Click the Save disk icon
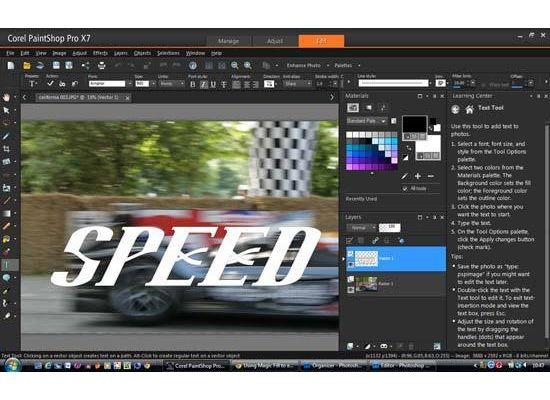550x400 pixels. [x=56, y=65]
